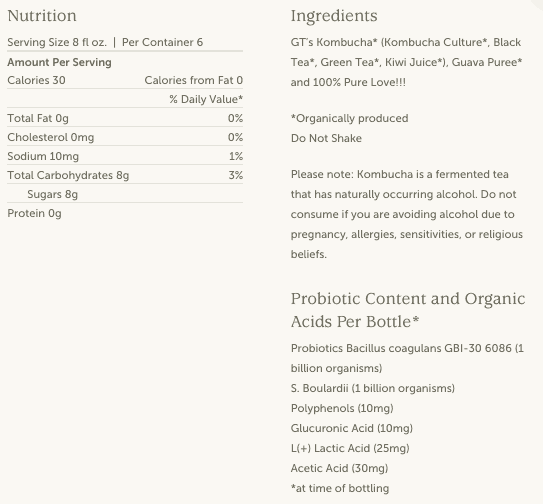Select the Serving Size 8 fl oz. text

(x=57, y=42)
